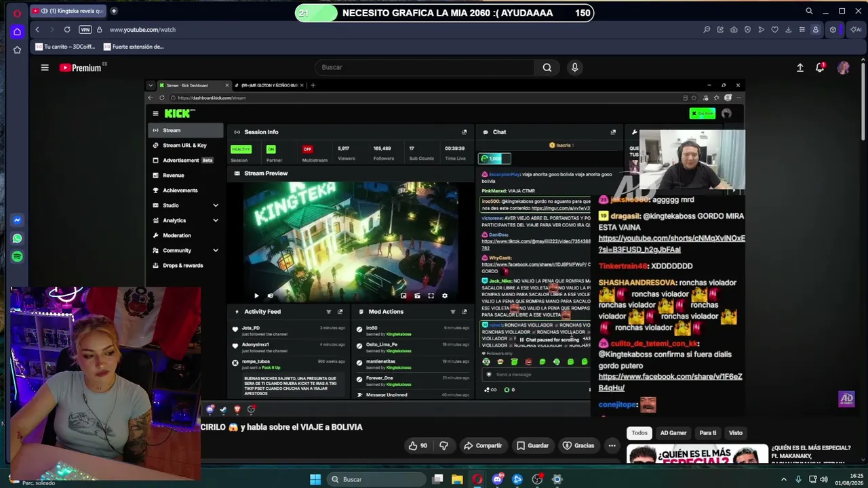Click the YouTube search magnifier button

pyautogui.click(x=547, y=67)
